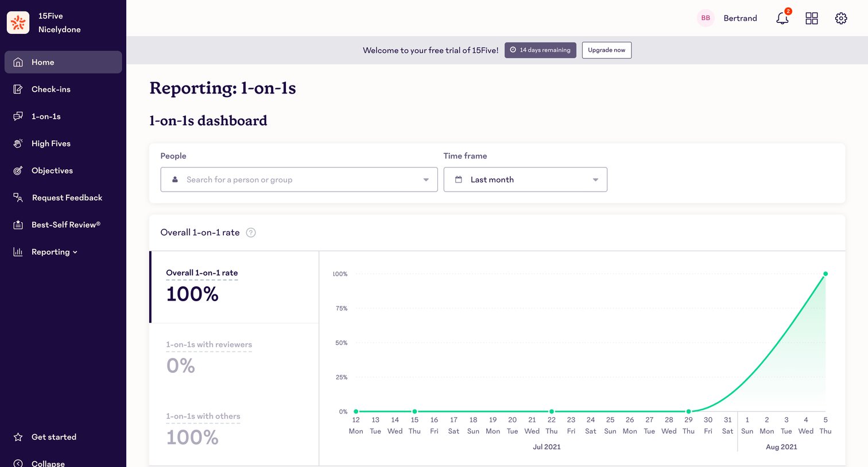Click the 50% y-axis label
The width and height of the screenshot is (868, 467).
tap(342, 343)
